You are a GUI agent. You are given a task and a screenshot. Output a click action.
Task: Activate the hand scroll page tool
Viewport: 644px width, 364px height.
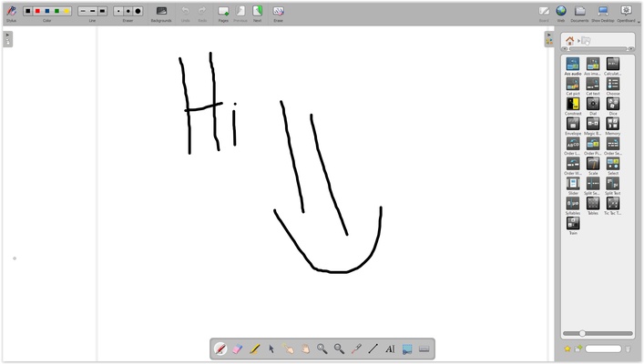coord(305,349)
